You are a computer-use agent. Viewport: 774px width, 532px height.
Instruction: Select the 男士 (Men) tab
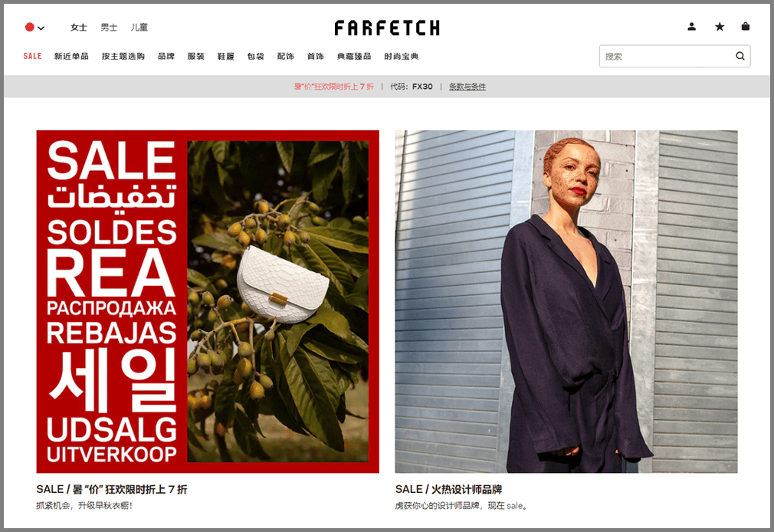[x=109, y=27]
